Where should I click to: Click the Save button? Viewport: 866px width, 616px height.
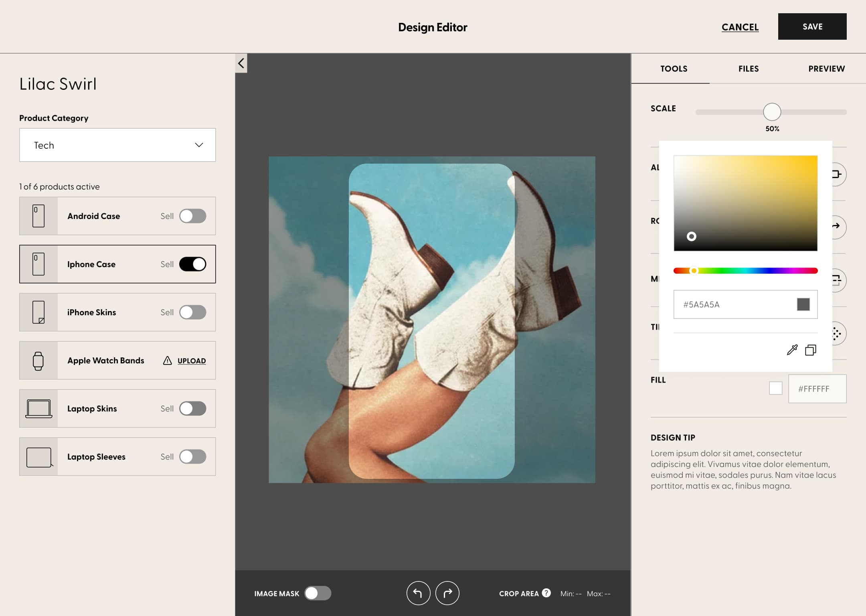coord(812,26)
